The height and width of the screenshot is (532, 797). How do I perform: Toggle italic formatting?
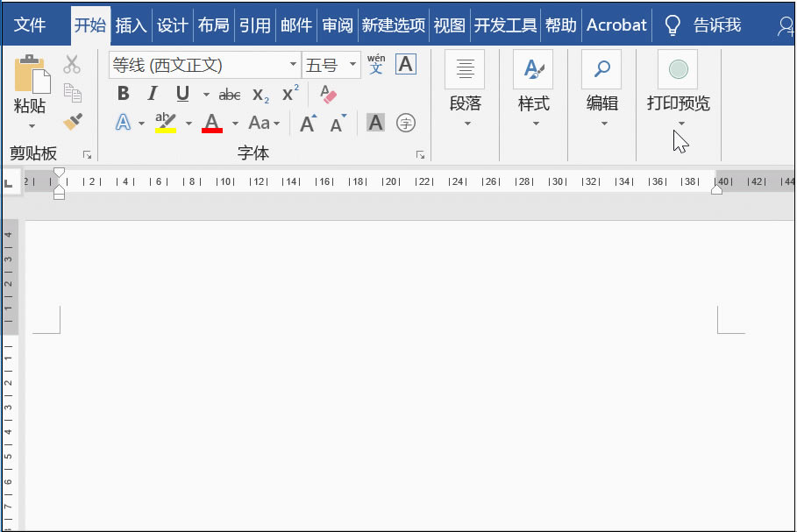point(152,94)
